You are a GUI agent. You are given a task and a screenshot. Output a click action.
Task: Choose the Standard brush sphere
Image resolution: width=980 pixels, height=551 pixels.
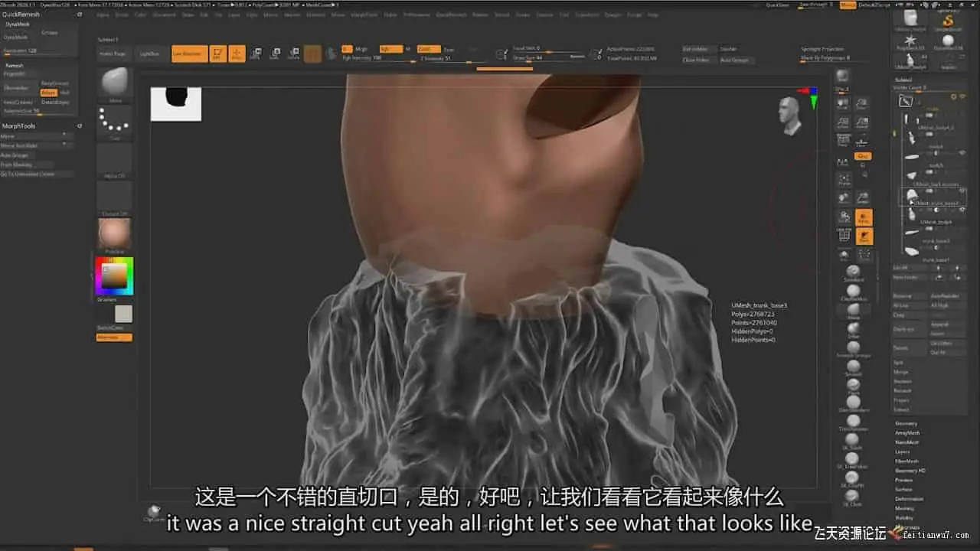pyautogui.click(x=853, y=273)
